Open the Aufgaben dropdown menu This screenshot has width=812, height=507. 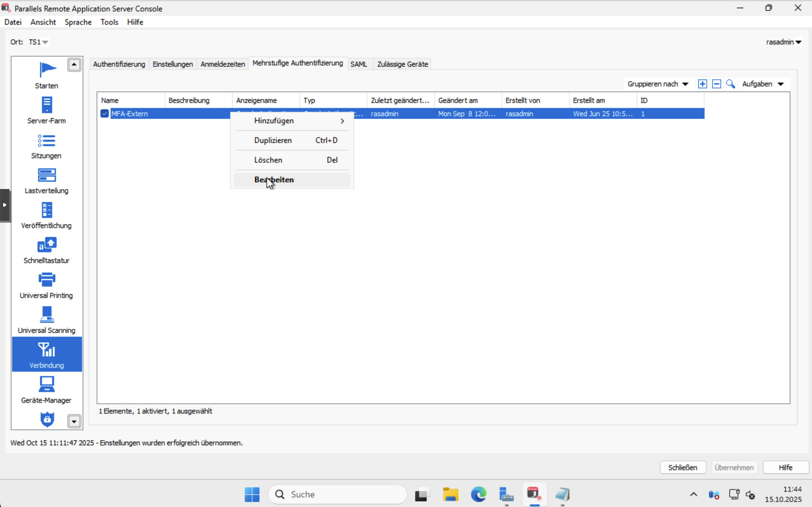(763, 84)
